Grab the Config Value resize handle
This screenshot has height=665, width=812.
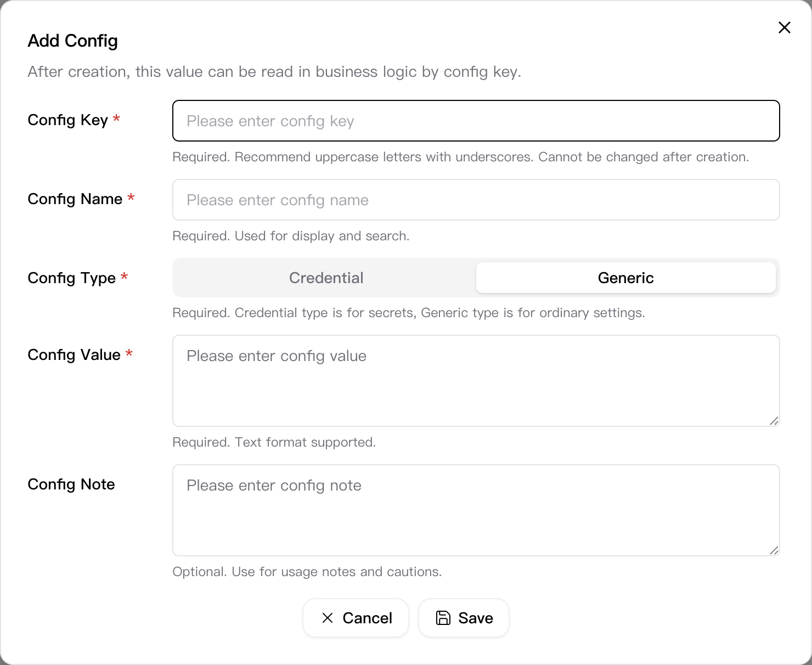coord(774,421)
